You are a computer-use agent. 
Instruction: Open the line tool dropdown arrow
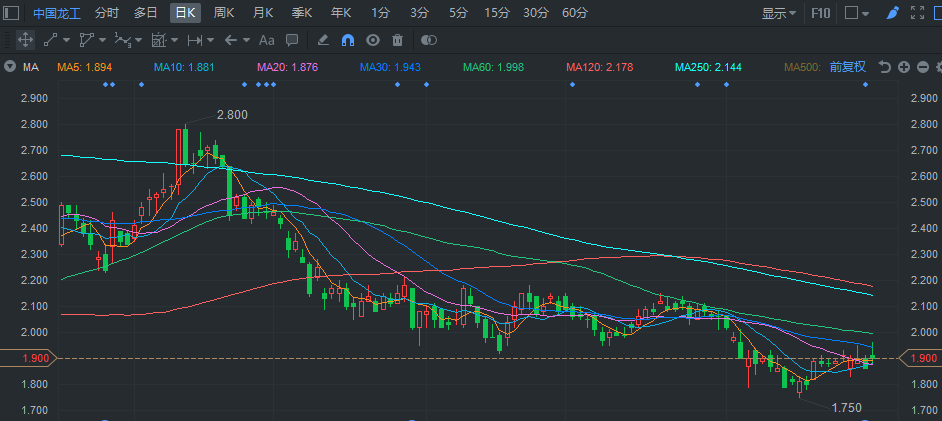click(66, 40)
